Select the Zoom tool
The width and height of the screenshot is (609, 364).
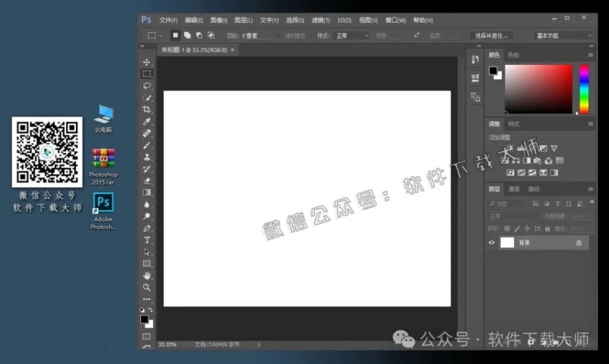147,288
